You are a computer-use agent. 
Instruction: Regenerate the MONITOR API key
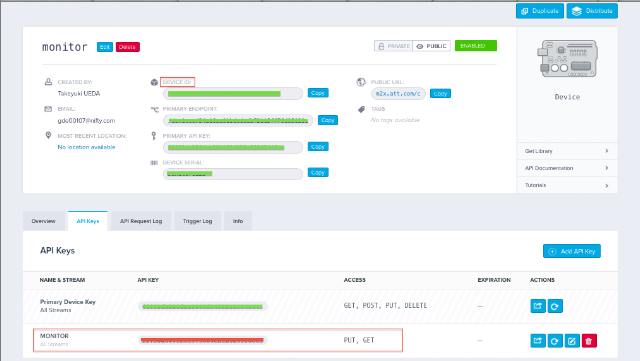(x=555, y=341)
